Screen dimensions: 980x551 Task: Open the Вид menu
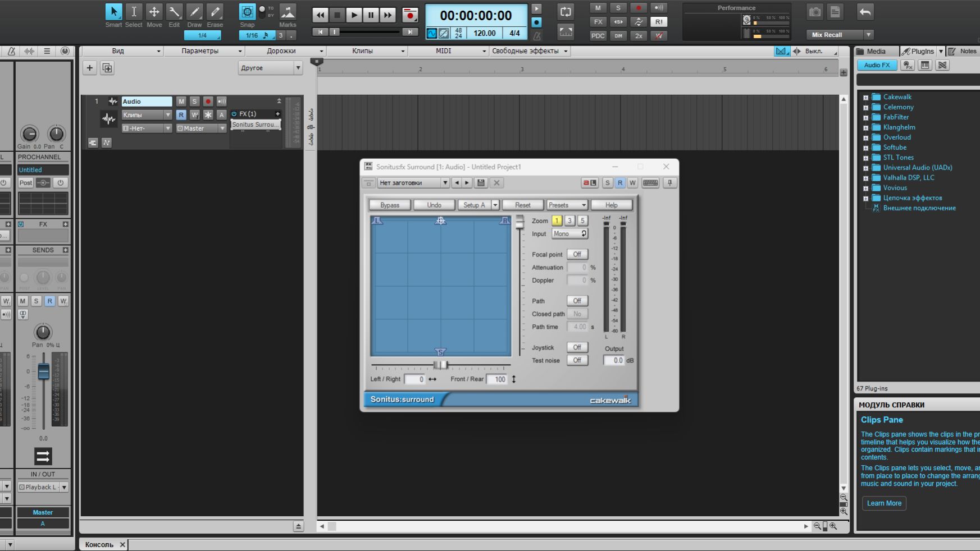point(122,51)
